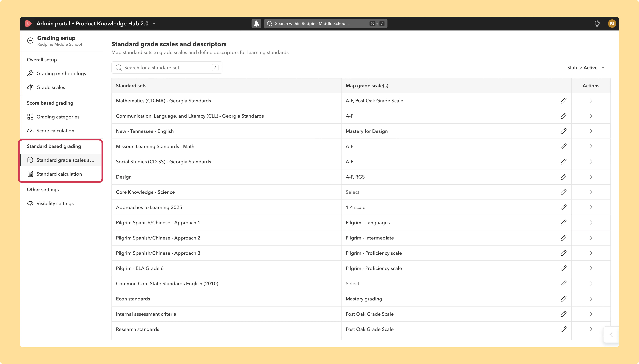Click 'Pilgrim Spanish/Chinese - Approach 1' standard set
The height and width of the screenshot is (364, 639).
158,223
